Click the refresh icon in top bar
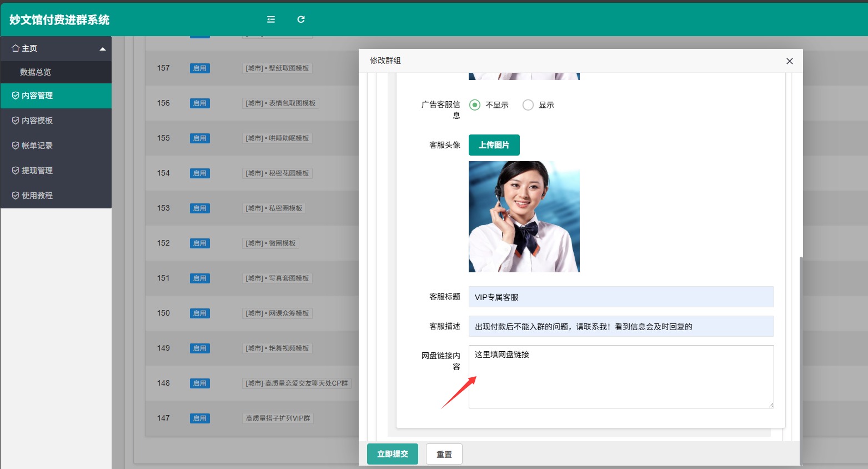The height and width of the screenshot is (469, 868). [300, 19]
